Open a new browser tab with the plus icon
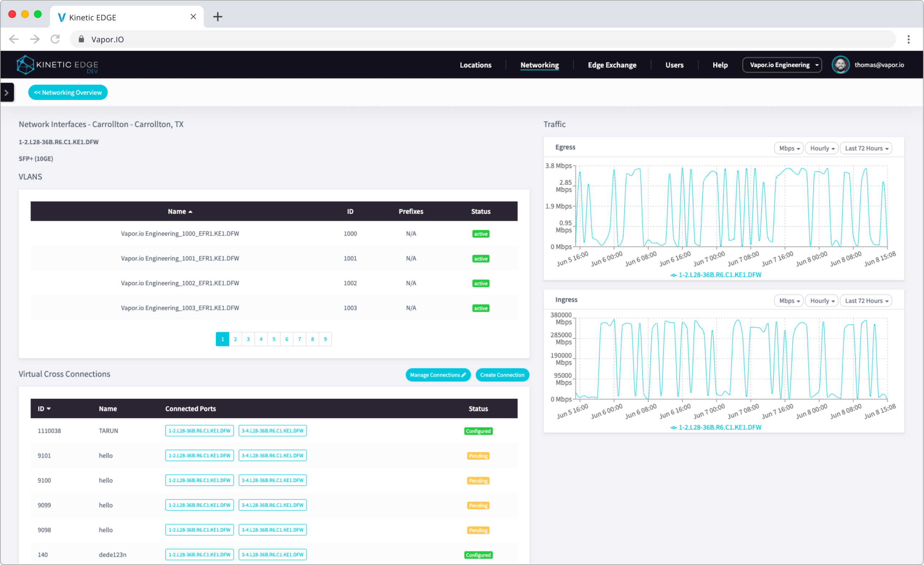924x565 pixels. (218, 17)
